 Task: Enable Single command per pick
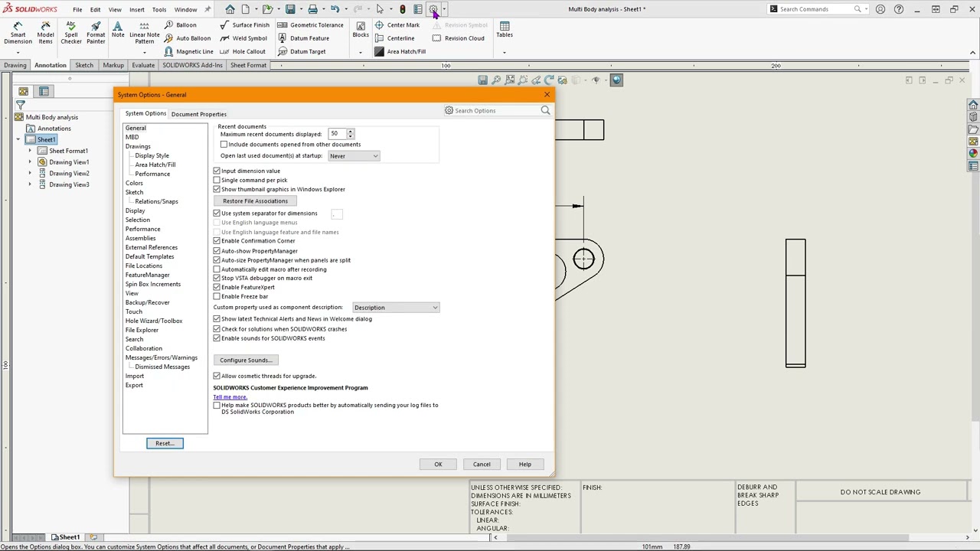point(217,180)
